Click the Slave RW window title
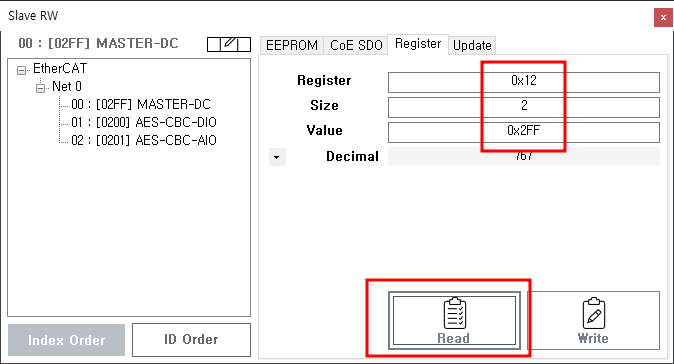 click(33, 16)
